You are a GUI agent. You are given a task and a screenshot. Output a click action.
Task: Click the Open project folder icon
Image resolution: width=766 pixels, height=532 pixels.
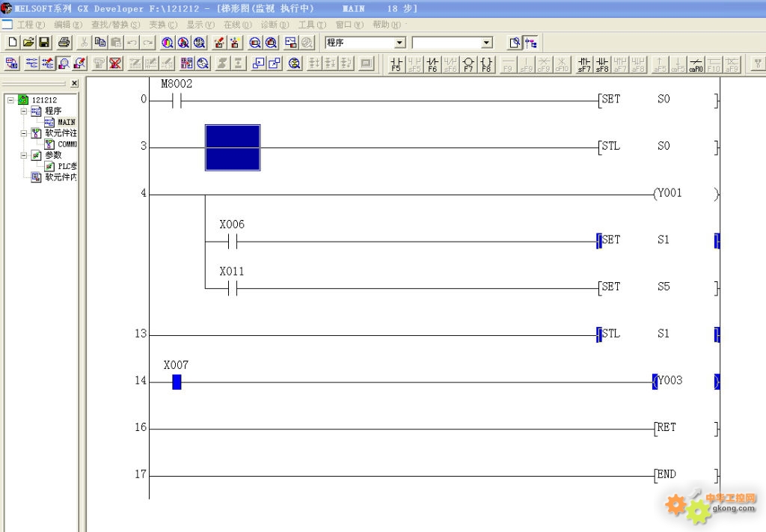click(28, 43)
